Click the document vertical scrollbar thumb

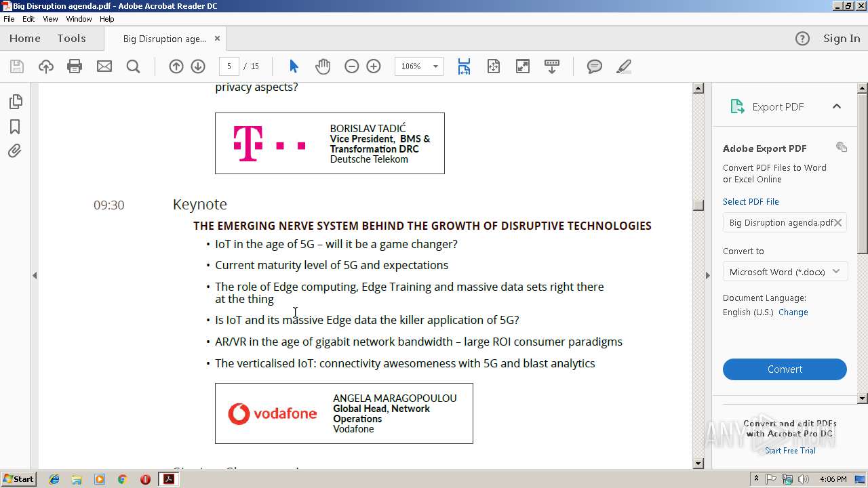tap(698, 205)
